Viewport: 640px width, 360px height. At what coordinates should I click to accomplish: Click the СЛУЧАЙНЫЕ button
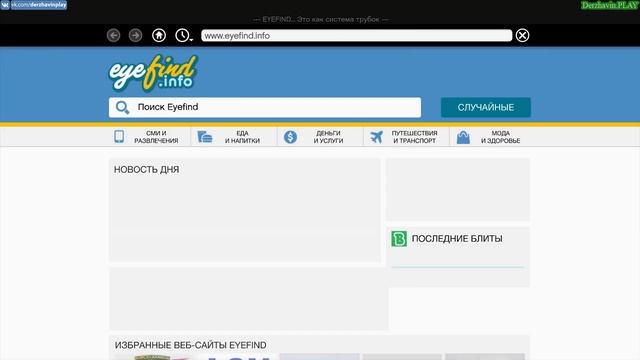[486, 107]
